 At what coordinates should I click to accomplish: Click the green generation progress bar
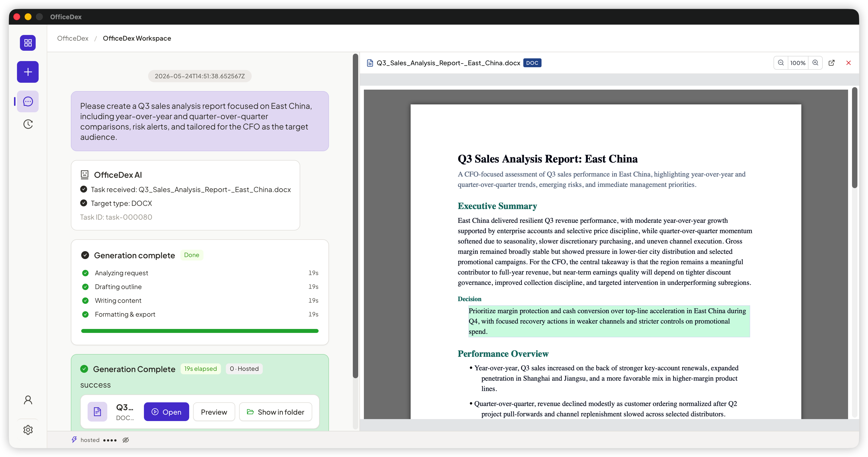[200, 331]
